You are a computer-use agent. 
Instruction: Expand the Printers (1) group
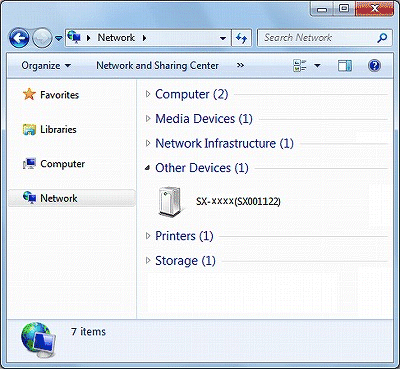coord(148,236)
